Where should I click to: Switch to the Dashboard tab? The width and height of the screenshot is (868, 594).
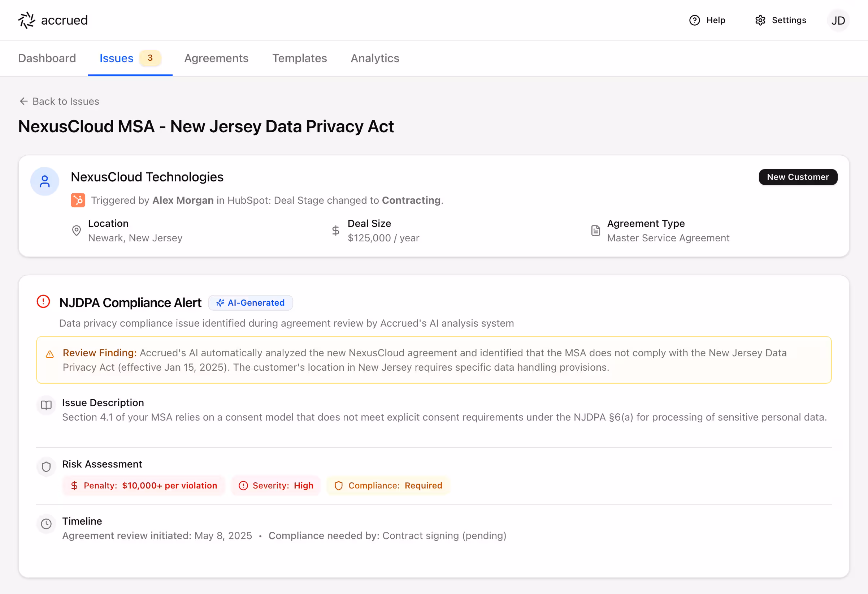[47, 58]
